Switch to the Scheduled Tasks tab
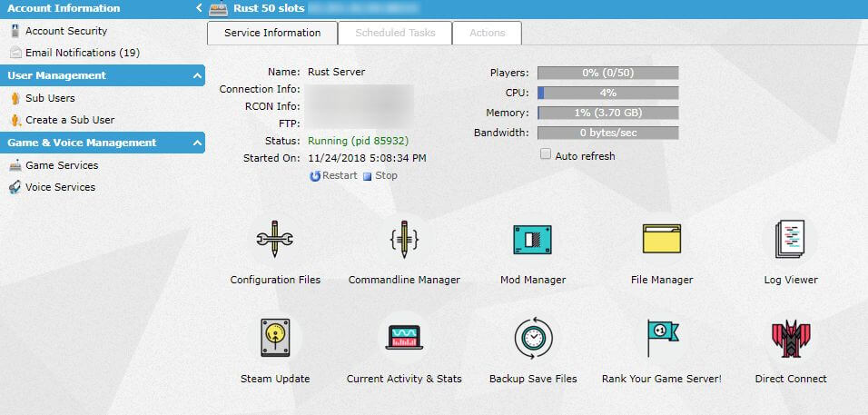868x415 pixels. pos(395,33)
